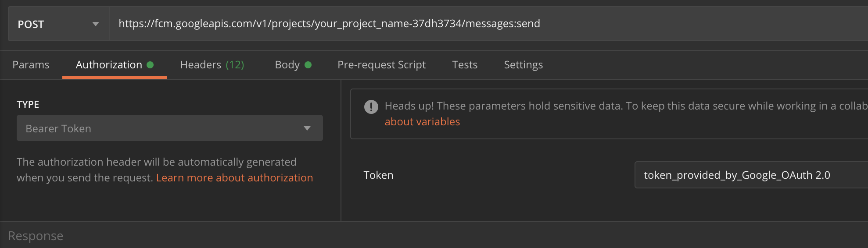This screenshot has width=868, height=248.
Task: Follow the Learn more about authorization link
Action: (x=234, y=178)
